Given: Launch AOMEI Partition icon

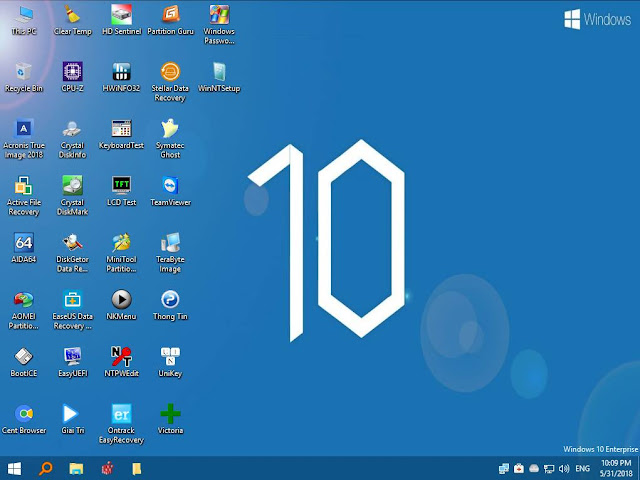Looking at the screenshot, I should [x=24, y=310].
